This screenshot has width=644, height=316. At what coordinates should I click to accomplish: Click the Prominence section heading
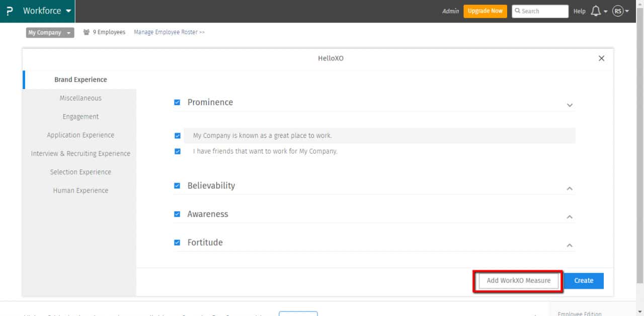[210, 102]
